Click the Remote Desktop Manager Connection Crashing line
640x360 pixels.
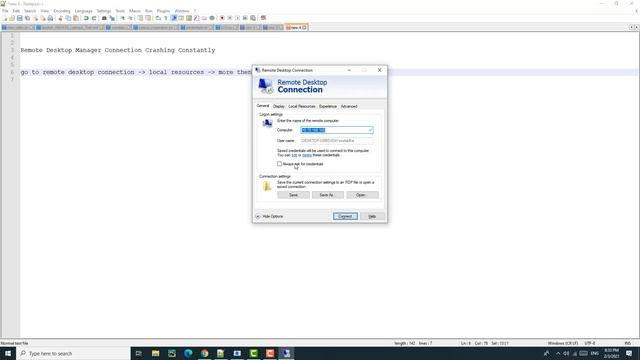(118, 50)
